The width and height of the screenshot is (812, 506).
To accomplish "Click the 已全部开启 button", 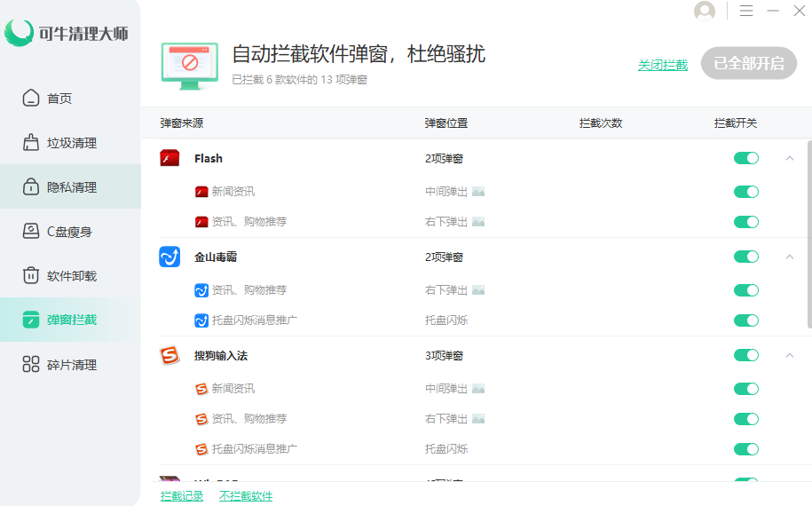I will click(749, 64).
